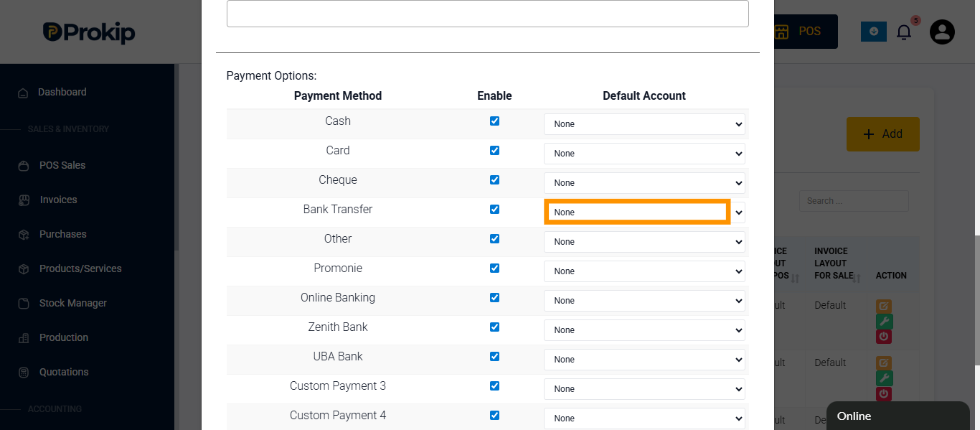Image resolution: width=980 pixels, height=430 pixels.
Task: Open Quotations menu item
Action: coord(64,372)
